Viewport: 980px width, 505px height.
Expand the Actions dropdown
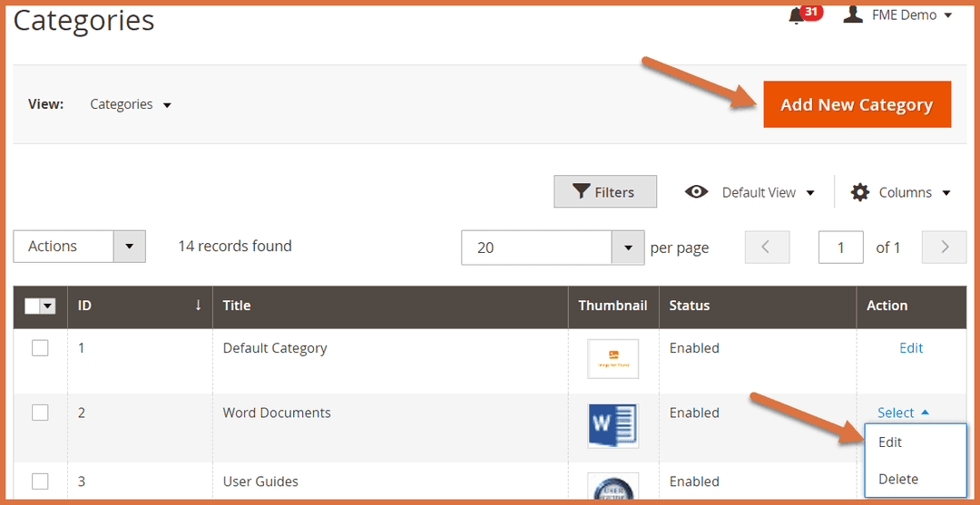coord(129,247)
